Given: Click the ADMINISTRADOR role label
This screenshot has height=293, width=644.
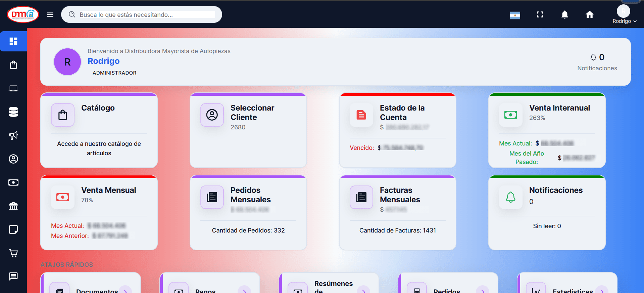Looking at the screenshot, I should click(x=114, y=73).
